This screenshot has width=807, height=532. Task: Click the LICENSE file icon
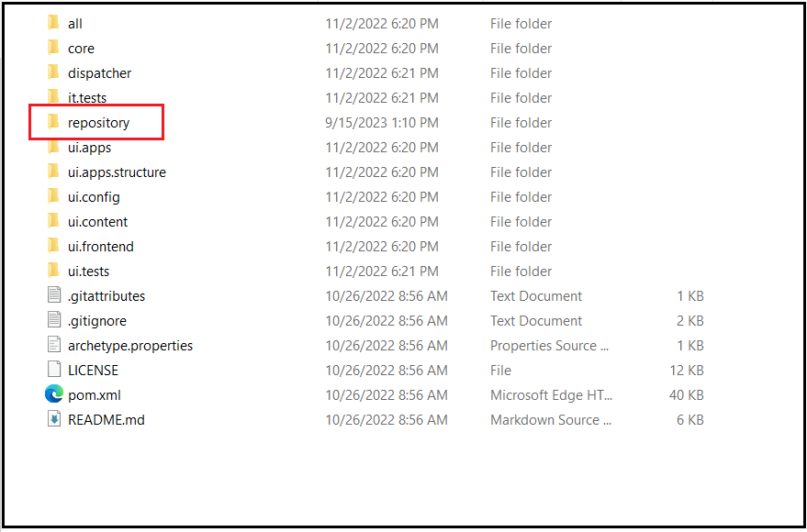[53, 370]
